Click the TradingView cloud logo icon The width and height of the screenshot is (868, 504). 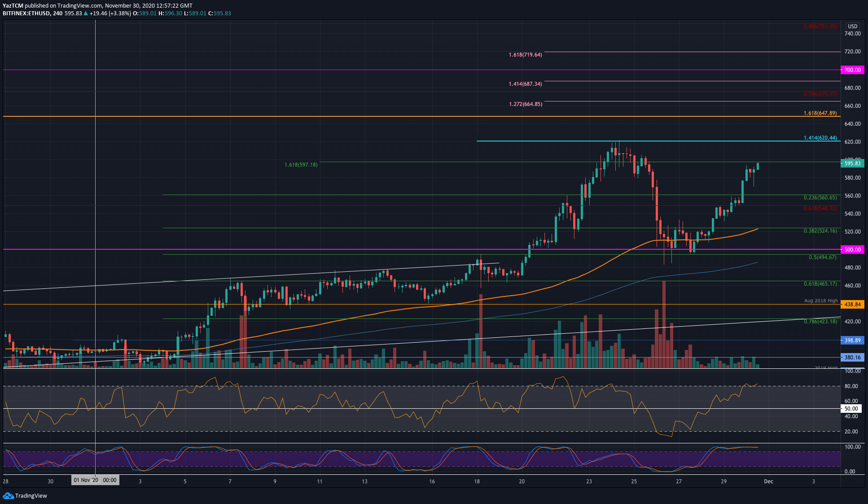[8, 495]
